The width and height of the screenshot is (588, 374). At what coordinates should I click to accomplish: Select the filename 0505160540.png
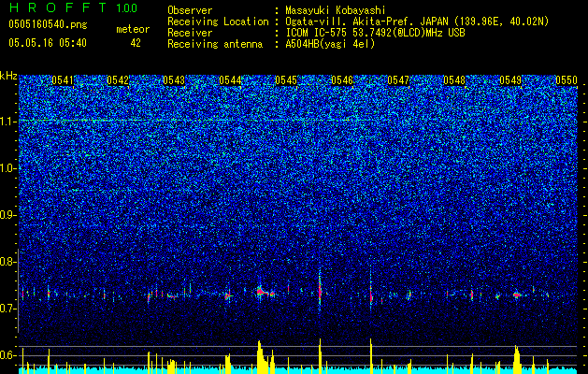coord(48,25)
